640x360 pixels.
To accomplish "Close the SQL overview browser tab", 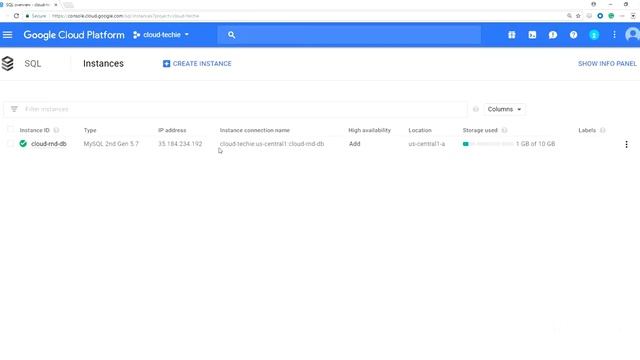I will click(56, 4).
